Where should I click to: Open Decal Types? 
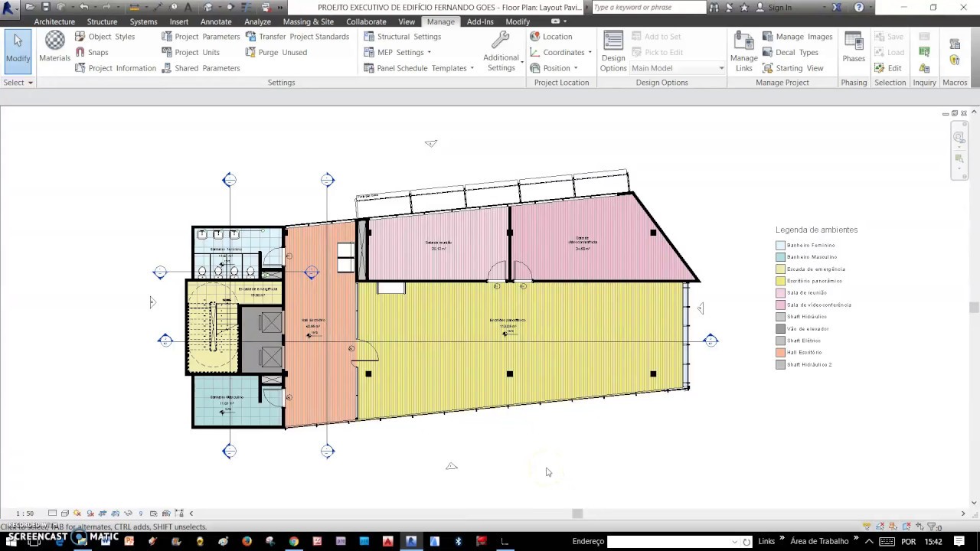click(790, 52)
